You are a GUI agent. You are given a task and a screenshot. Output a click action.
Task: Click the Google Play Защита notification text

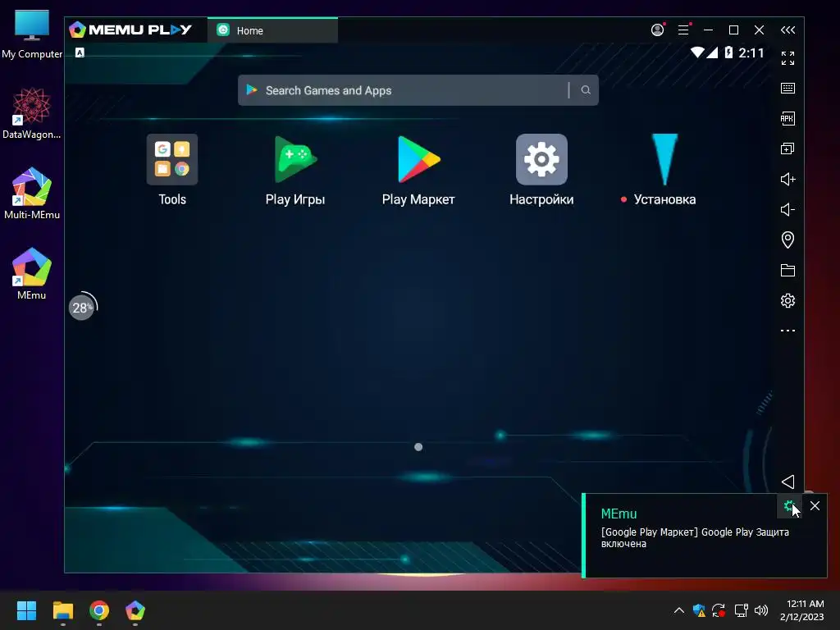[695, 537]
